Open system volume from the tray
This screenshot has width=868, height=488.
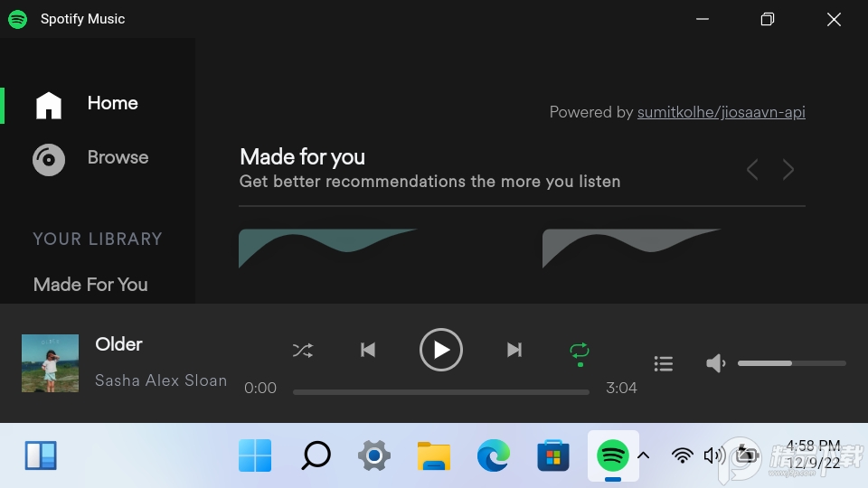(714, 455)
